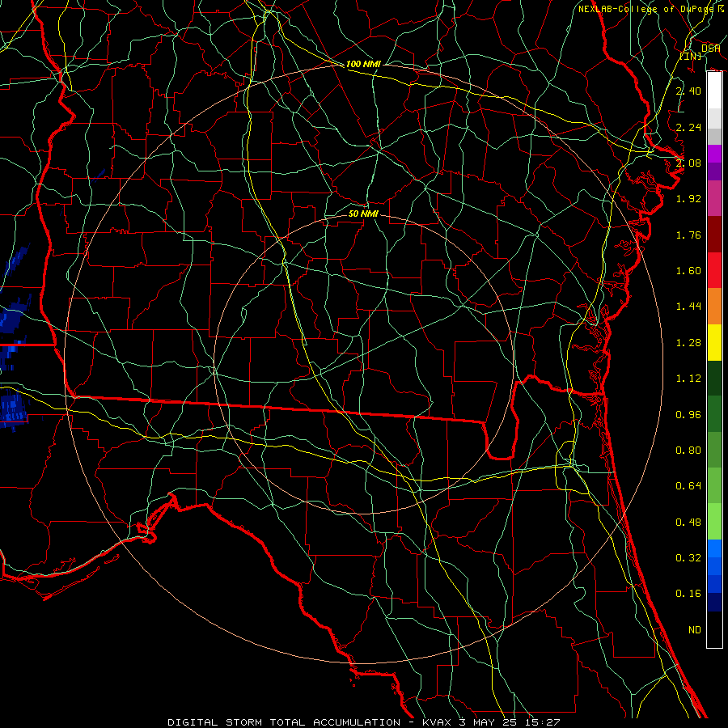Click the 1.76 legend value
Image resolution: width=728 pixels, height=728 pixels.
coord(688,235)
